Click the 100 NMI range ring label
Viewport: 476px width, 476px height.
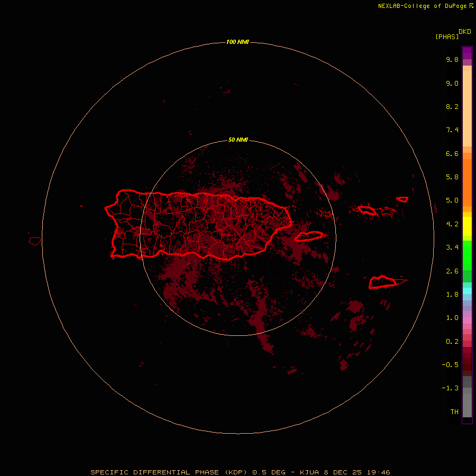237,42
